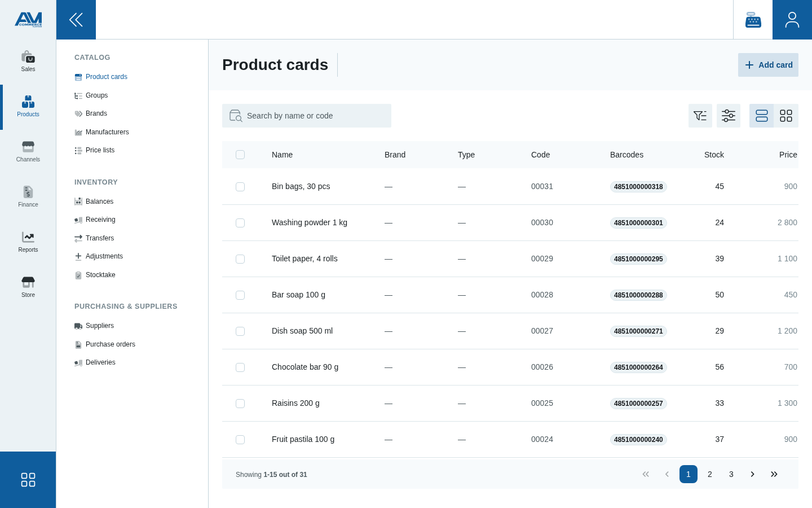Screen dimensions: 812x508
Task: Open the Receiving link
Action: (x=95, y=220)
